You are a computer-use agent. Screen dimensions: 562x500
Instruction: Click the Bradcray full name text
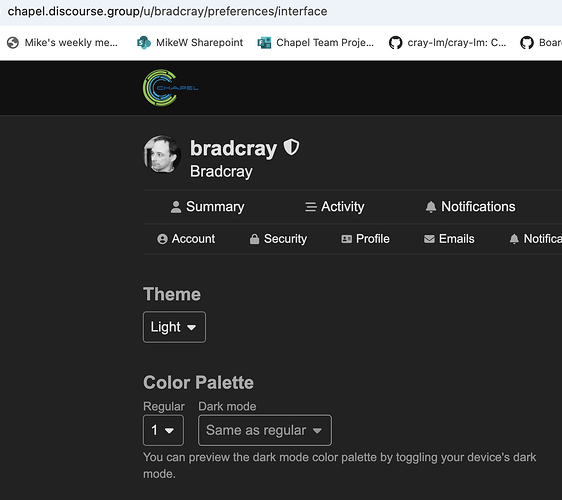(221, 171)
